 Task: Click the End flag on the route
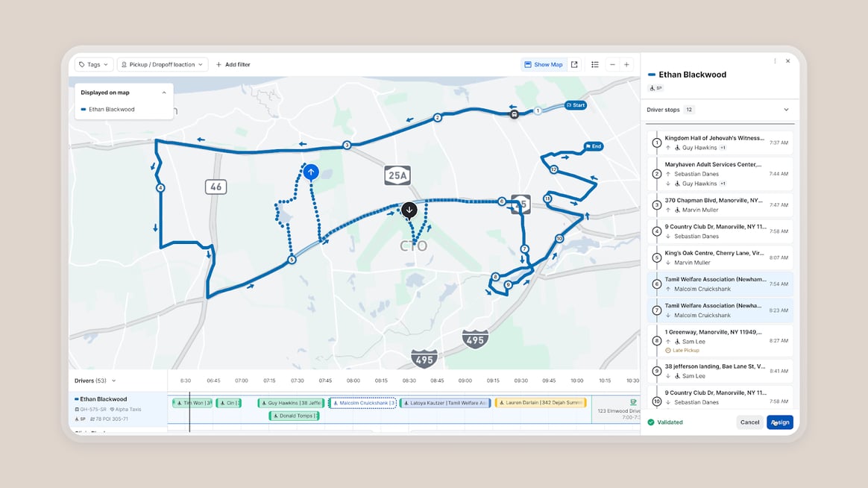click(593, 147)
